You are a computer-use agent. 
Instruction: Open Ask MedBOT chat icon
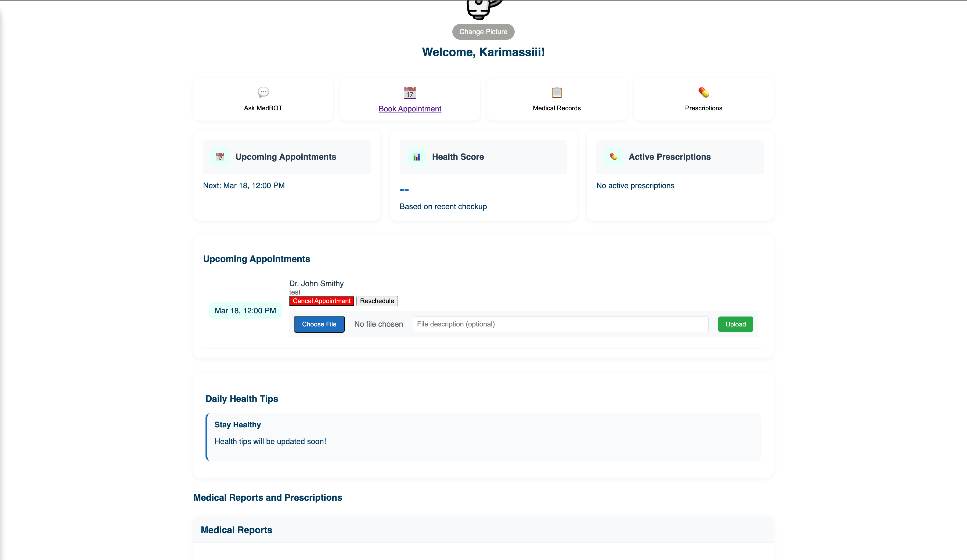point(263,92)
